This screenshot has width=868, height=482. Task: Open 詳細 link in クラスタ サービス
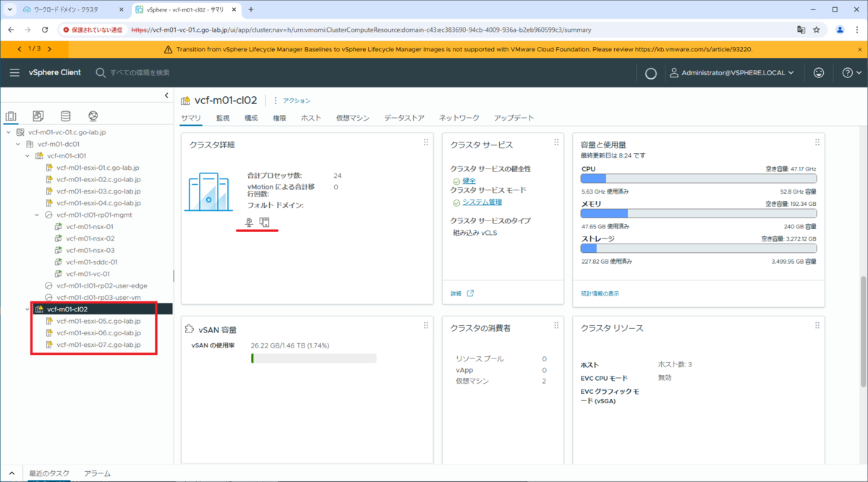pyautogui.click(x=456, y=293)
